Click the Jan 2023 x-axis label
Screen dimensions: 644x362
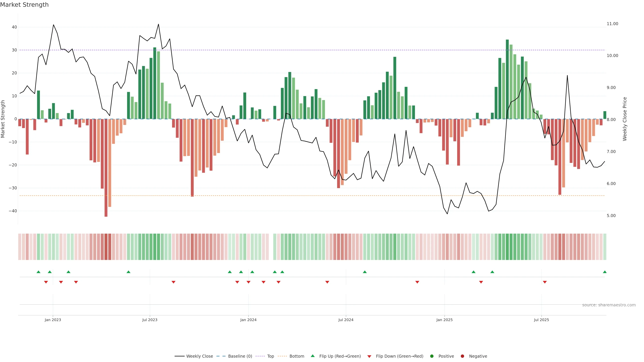point(53,320)
